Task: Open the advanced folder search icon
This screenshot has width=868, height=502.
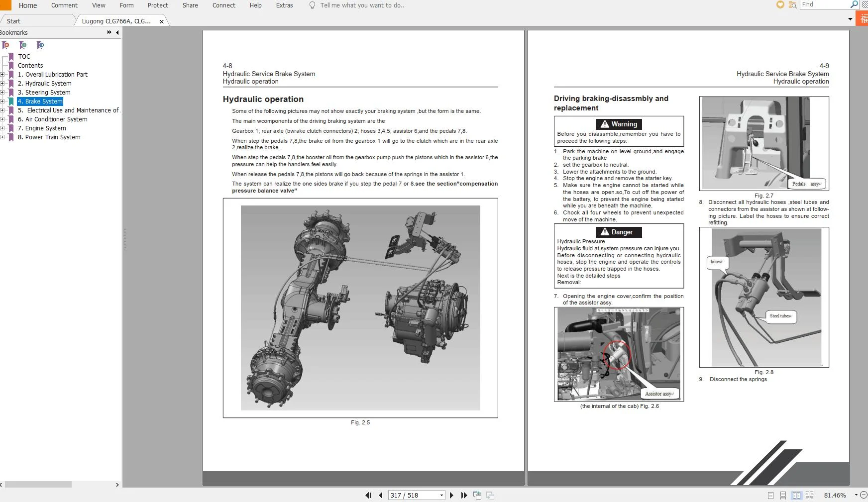Action: 792,5
